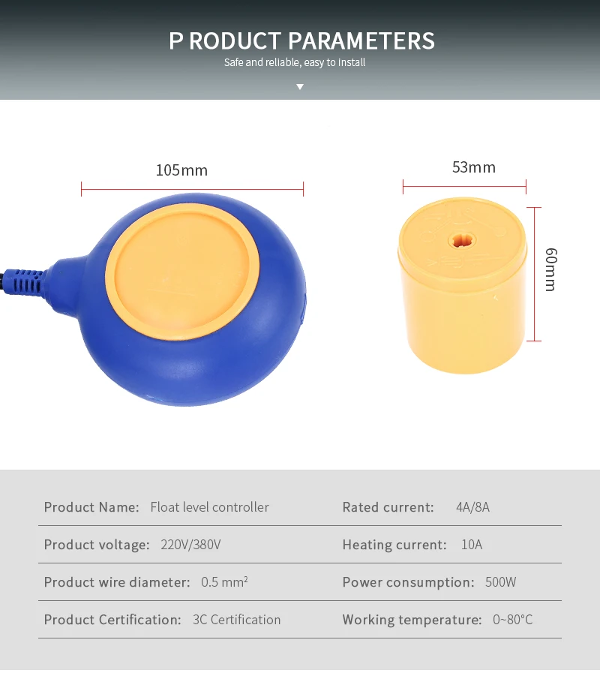Image resolution: width=600 pixels, height=700 pixels.
Task: Click the 10A heating current value
Action: pos(472,545)
